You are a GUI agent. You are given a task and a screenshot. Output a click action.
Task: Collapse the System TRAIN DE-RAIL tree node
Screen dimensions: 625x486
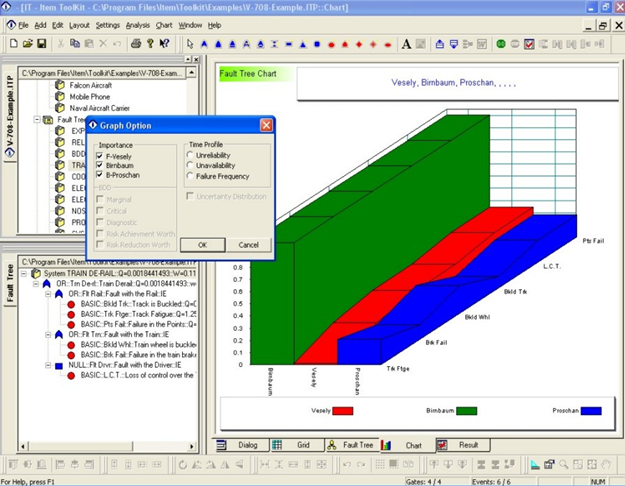click(25, 272)
